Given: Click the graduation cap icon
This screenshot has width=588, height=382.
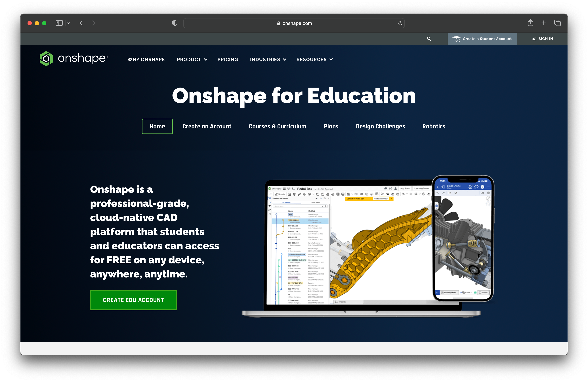Looking at the screenshot, I should pyautogui.click(x=456, y=39).
